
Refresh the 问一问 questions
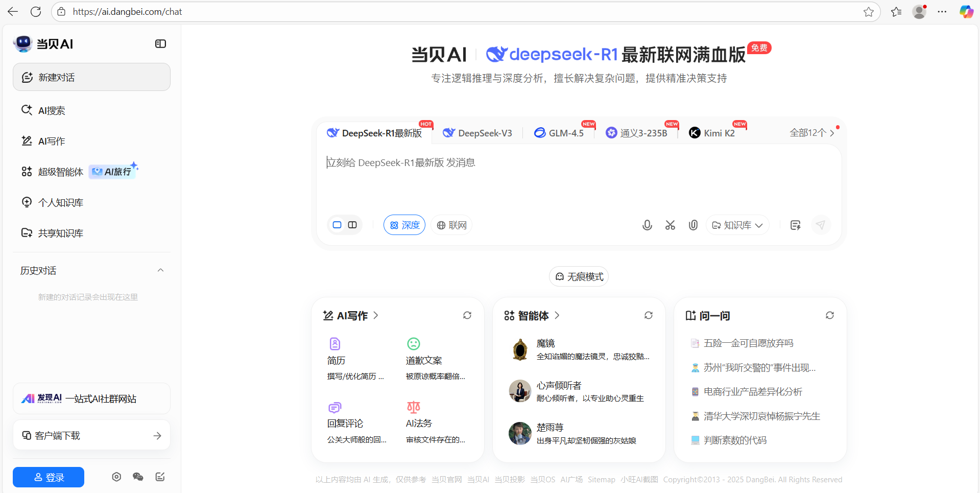click(830, 315)
